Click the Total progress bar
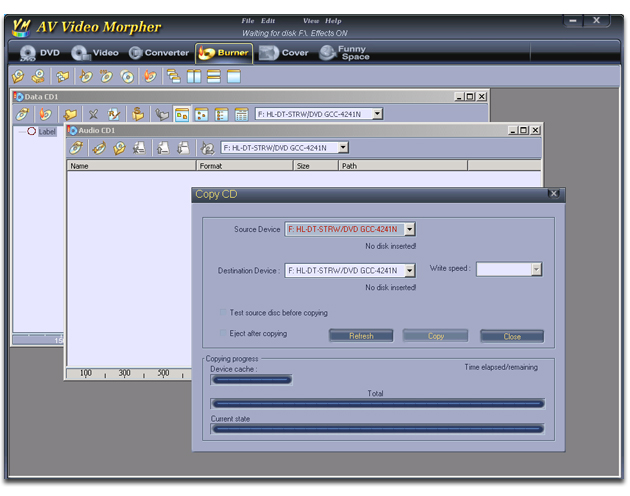 377,404
